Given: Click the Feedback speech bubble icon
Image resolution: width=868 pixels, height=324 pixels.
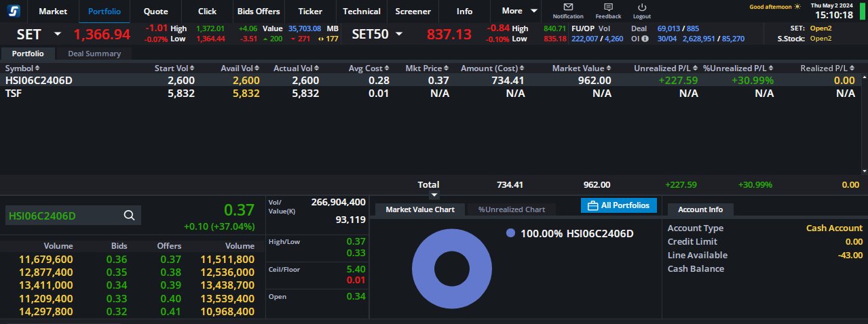Looking at the screenshot, I should [x=607, y=7].
